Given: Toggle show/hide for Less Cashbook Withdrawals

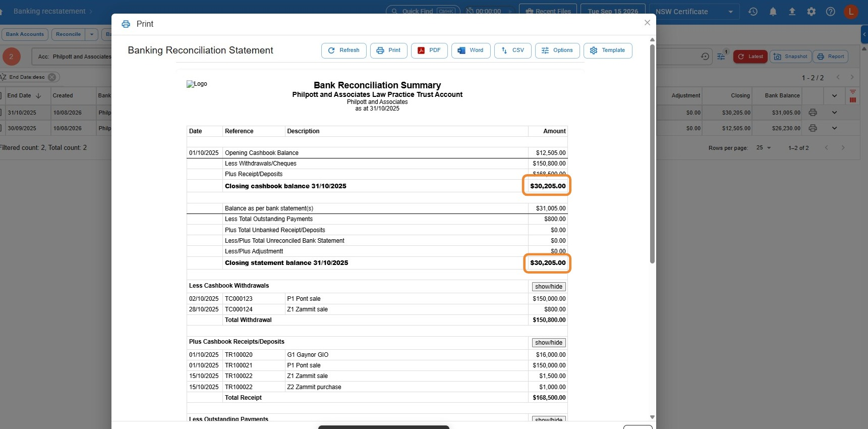Looking at the screenshot, I should point(549,287).
